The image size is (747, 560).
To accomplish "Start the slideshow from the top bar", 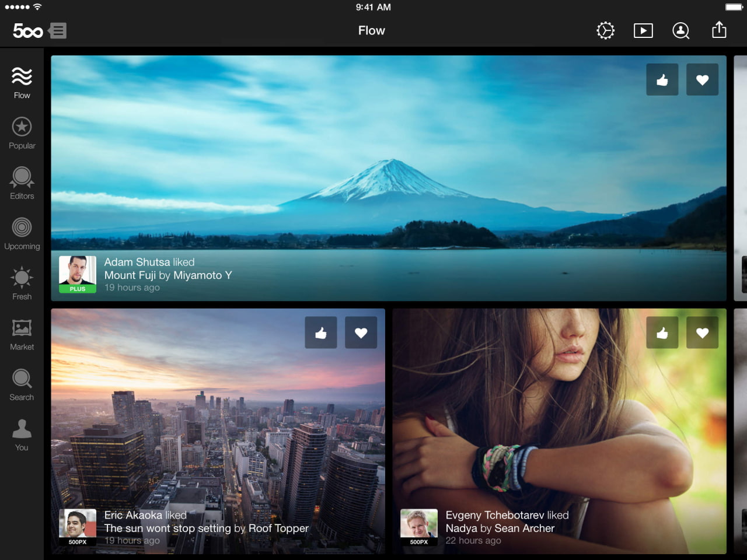I will pyautogui.click(x=643, y=30).
